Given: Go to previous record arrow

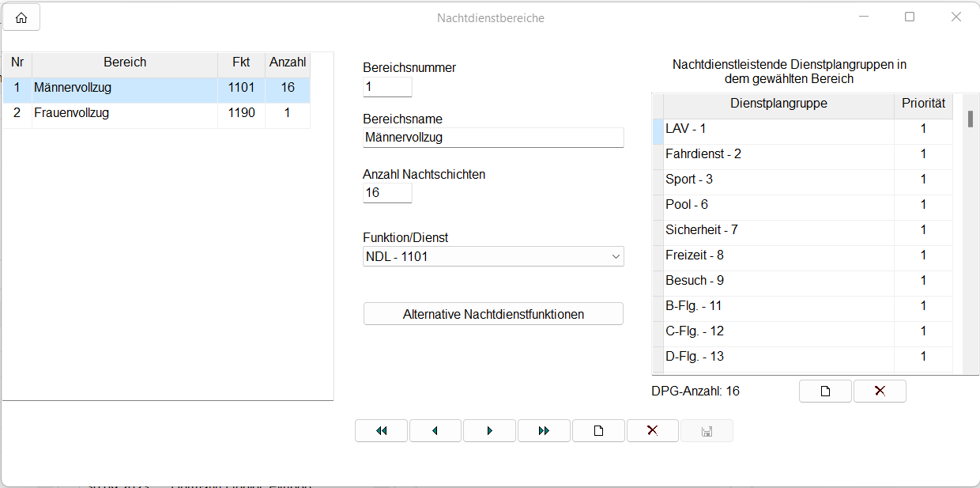Looking at the screenshot, I should 435,431.
